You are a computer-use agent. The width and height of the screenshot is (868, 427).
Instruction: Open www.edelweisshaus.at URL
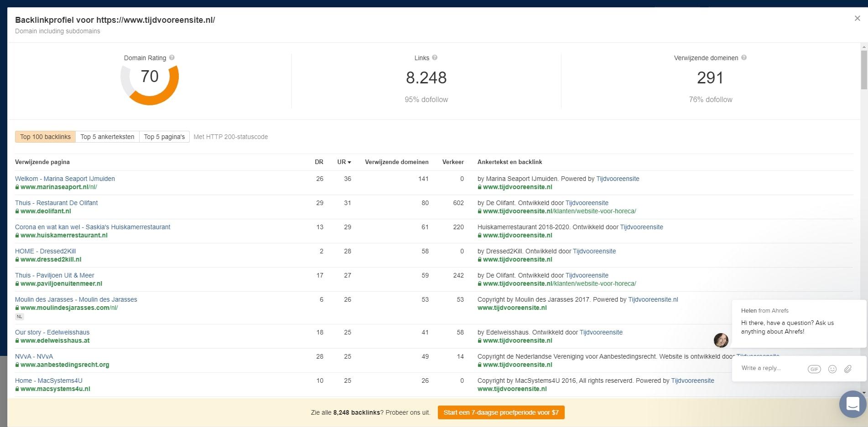[55, 340]
